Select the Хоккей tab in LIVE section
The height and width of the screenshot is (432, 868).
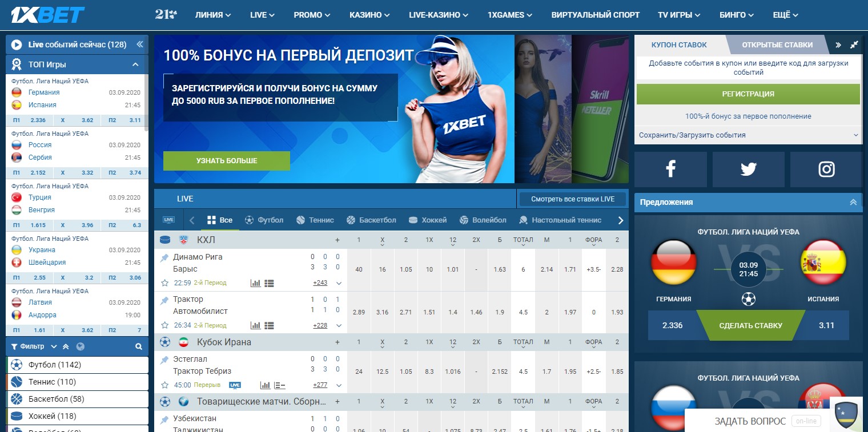tap(428, 220)
